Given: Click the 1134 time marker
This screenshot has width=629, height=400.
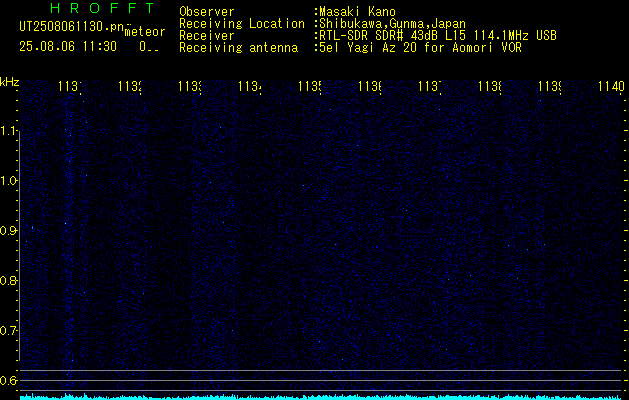Looking at the screenshot, I should pyautogui.click(x=250, y=86).
